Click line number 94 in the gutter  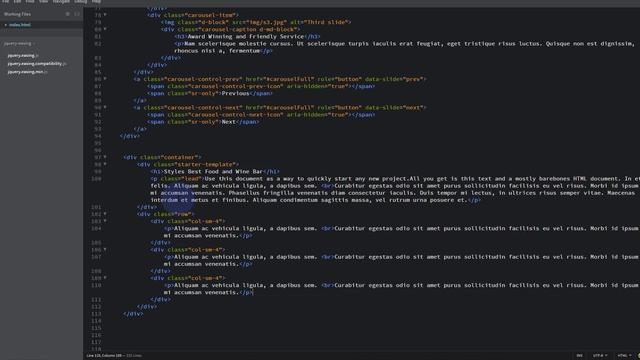click(97, 136)
